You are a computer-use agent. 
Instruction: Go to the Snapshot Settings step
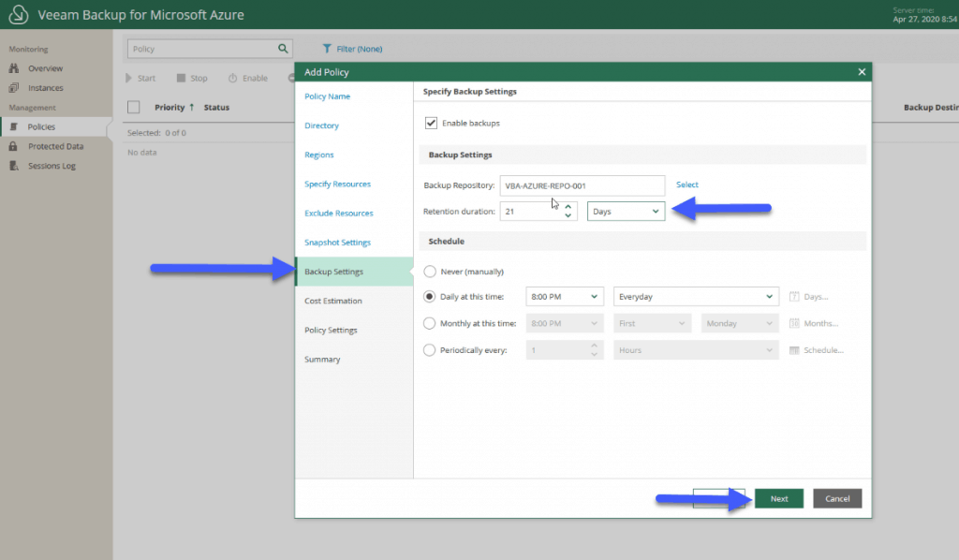click(337, 243)
